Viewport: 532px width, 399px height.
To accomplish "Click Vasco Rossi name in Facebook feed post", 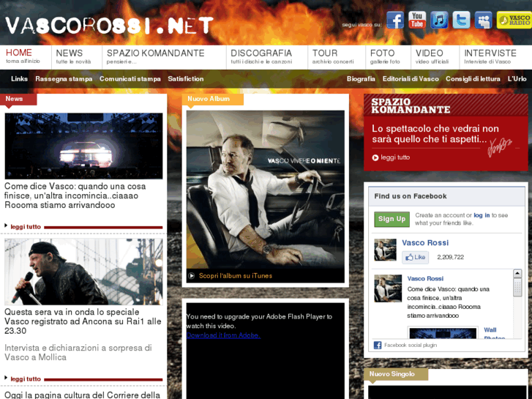I will pyautogui.click(x=425, y=279).
